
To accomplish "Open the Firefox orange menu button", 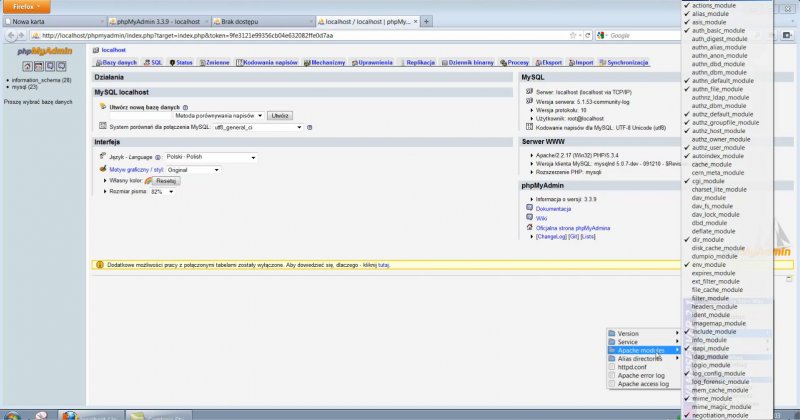I will 26,6.
